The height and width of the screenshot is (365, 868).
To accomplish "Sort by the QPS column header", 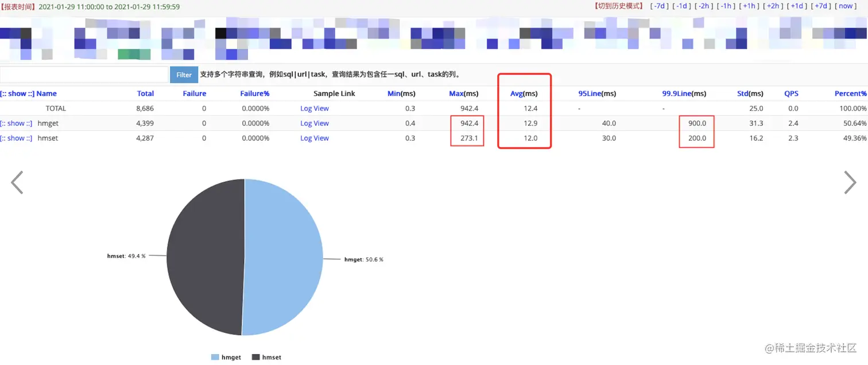I will click(791, 94).
